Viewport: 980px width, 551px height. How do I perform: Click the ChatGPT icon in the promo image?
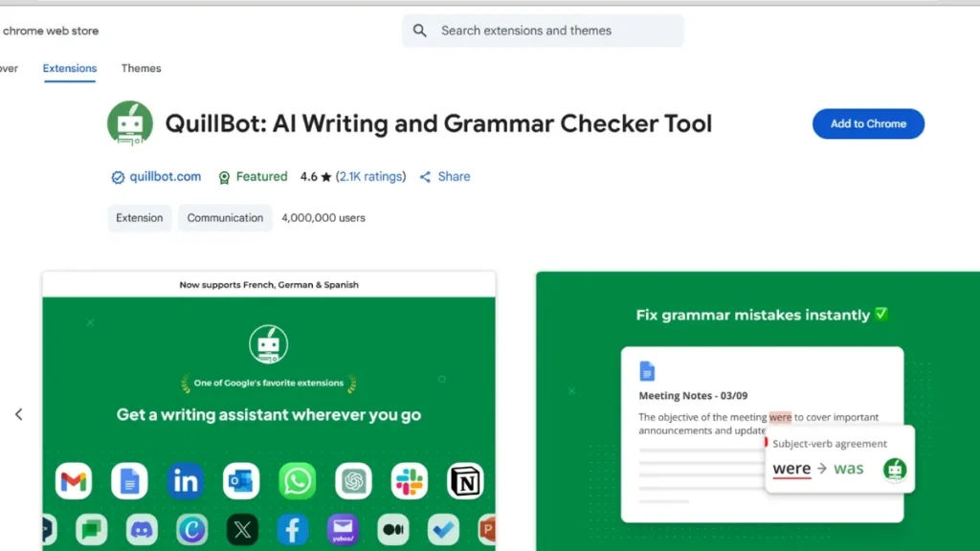tap(353, 481)
